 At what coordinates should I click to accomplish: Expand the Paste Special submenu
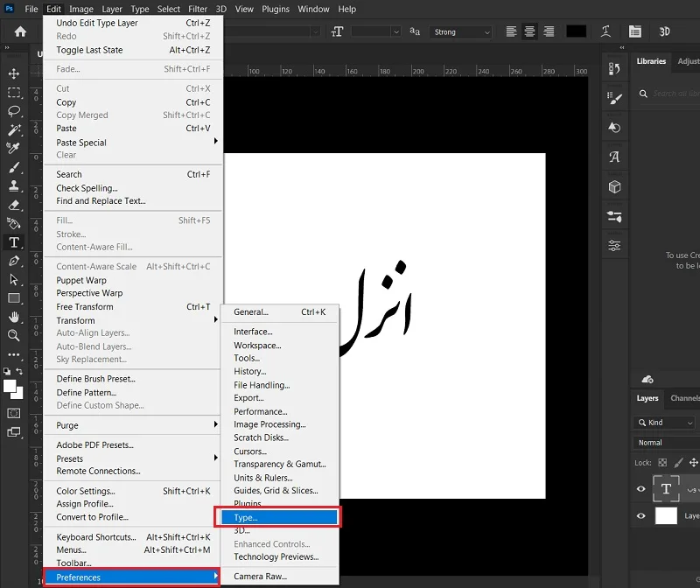[x=133, y=143]
